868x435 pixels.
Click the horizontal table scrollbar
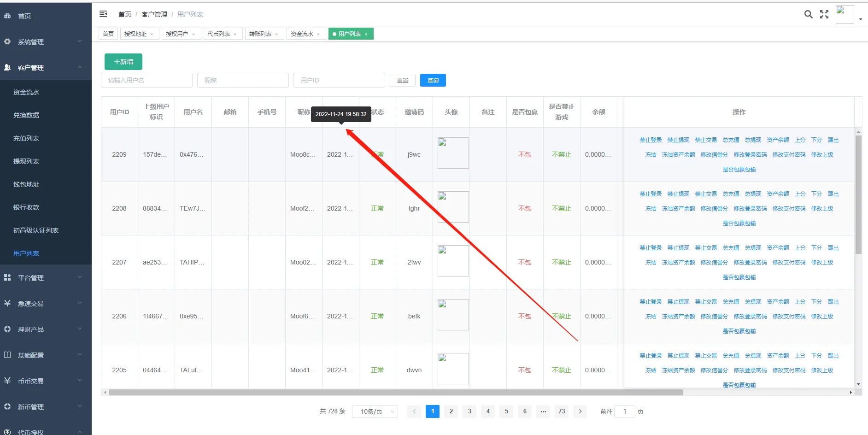(396, 393)
